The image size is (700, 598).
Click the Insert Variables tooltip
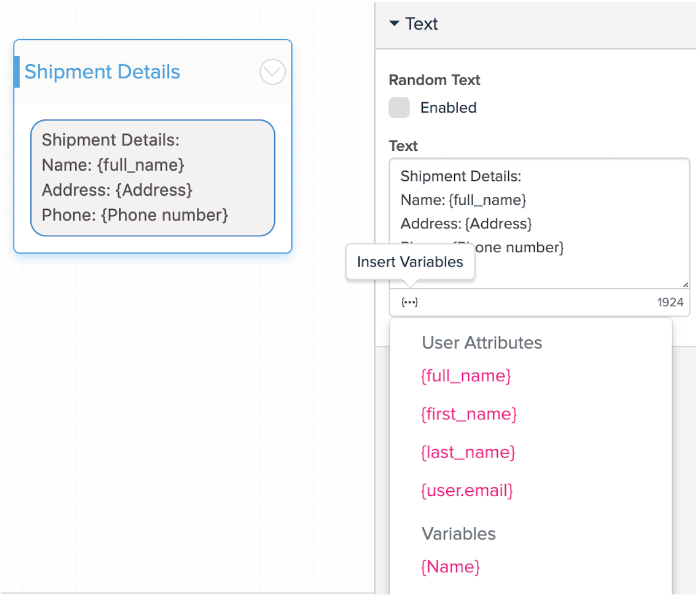[410, 262]
